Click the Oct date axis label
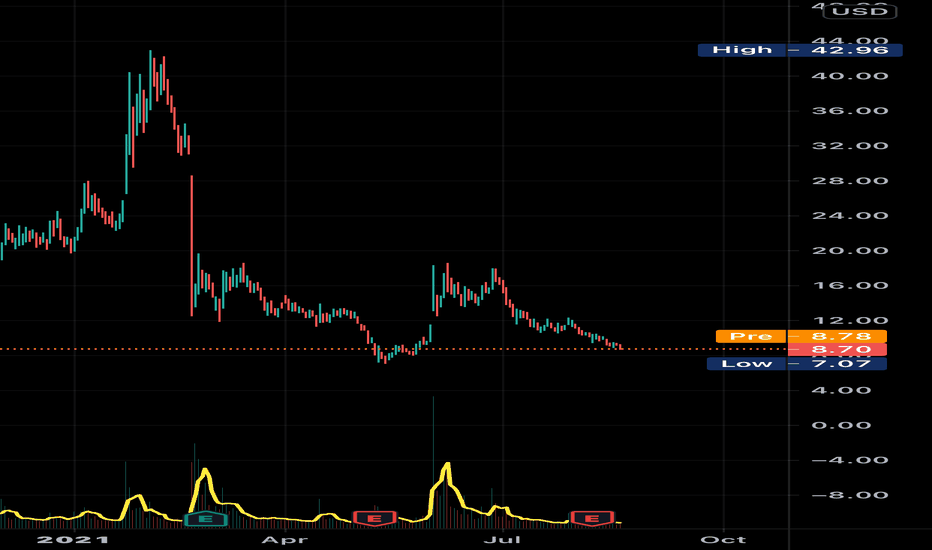The image size is (932, 550). tap(723, 540)
